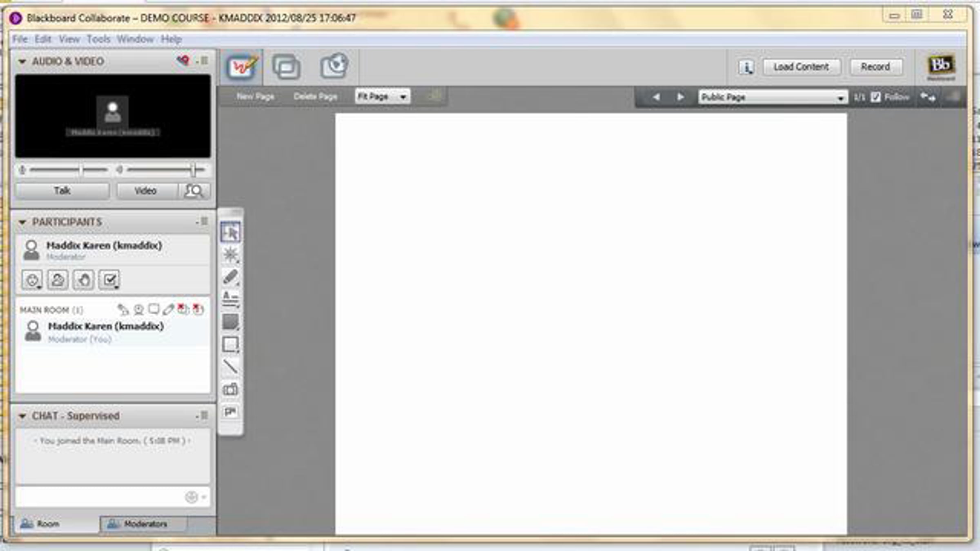Screen dimensions: 980x551
Task: Click the Blackboard Collaborate title bar logo
Action: coord(16,18)
